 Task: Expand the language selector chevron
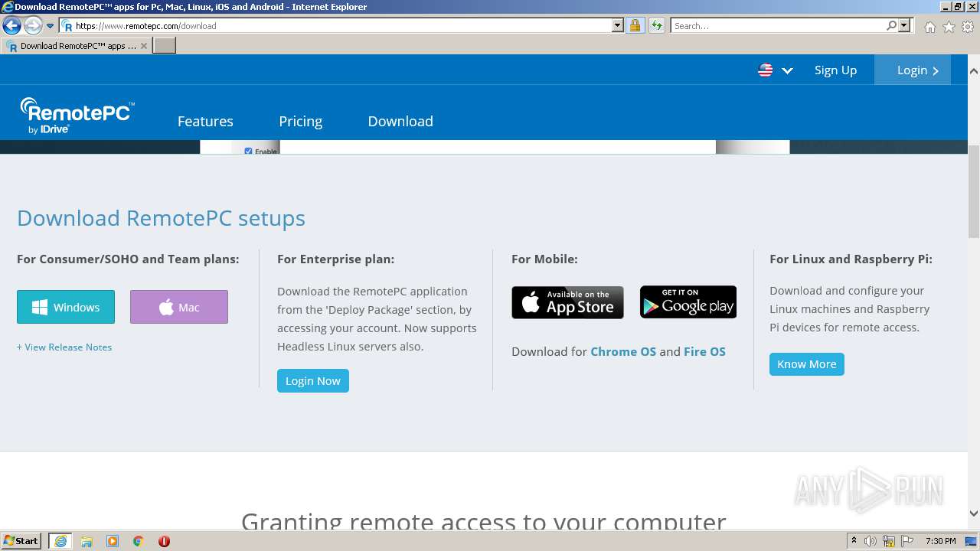click(787, 70)
